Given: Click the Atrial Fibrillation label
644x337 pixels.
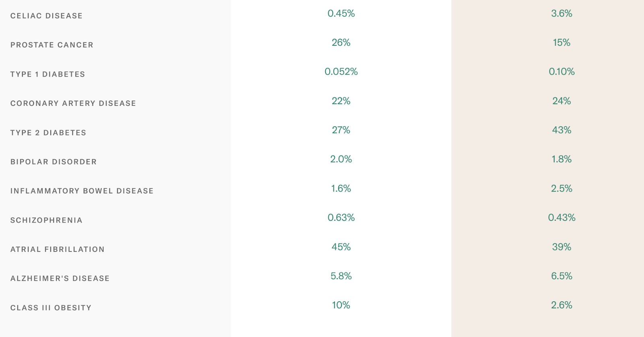Looking at the screenshot, I should click(x=58, y=249).
